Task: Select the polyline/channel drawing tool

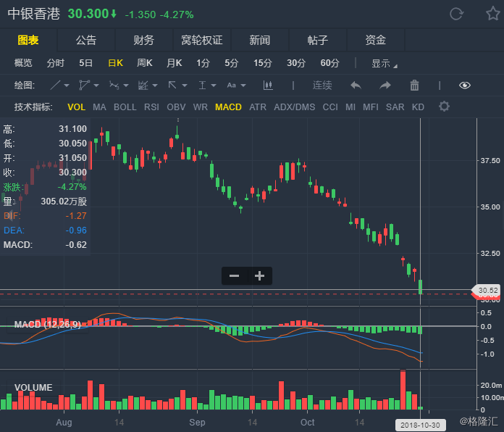Action: (84, 86)
